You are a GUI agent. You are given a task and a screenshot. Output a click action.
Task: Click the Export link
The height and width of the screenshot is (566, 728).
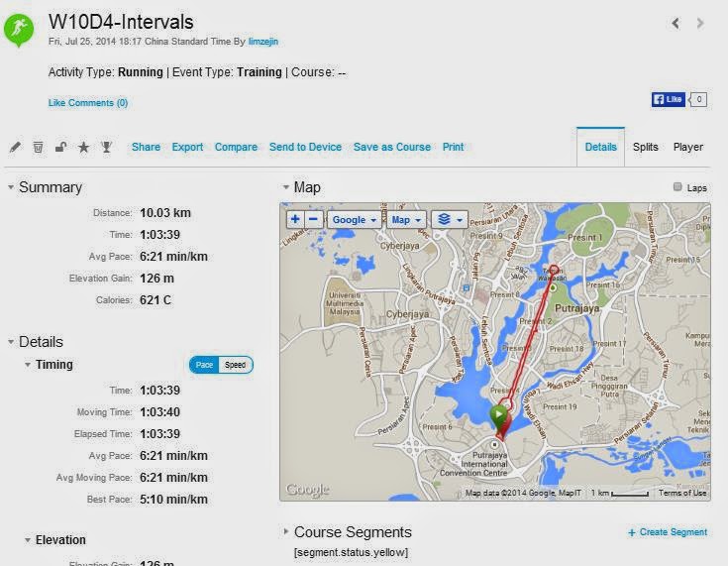pos(187,147)
